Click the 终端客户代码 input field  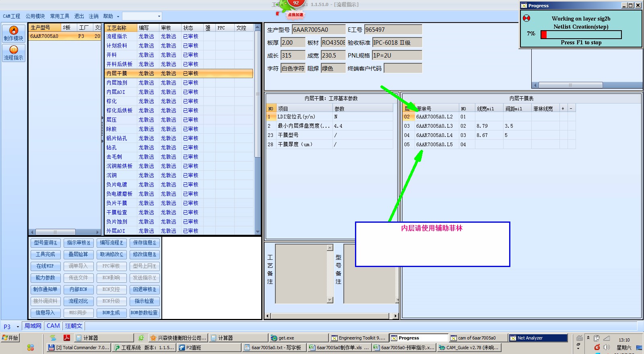coord(402,68)
